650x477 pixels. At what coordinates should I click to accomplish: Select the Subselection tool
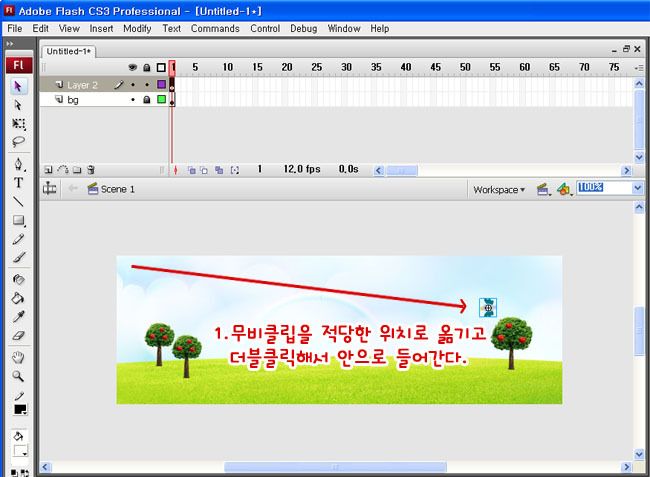(x=18, y=105)
